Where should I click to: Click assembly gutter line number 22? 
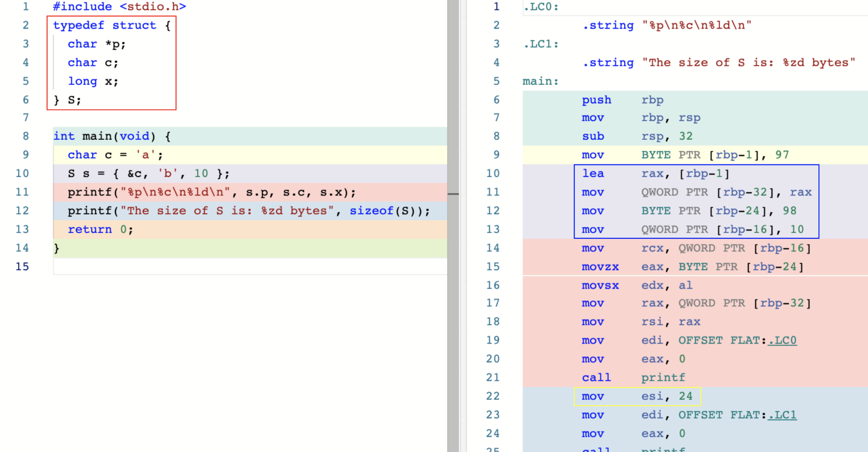[493, 396]
